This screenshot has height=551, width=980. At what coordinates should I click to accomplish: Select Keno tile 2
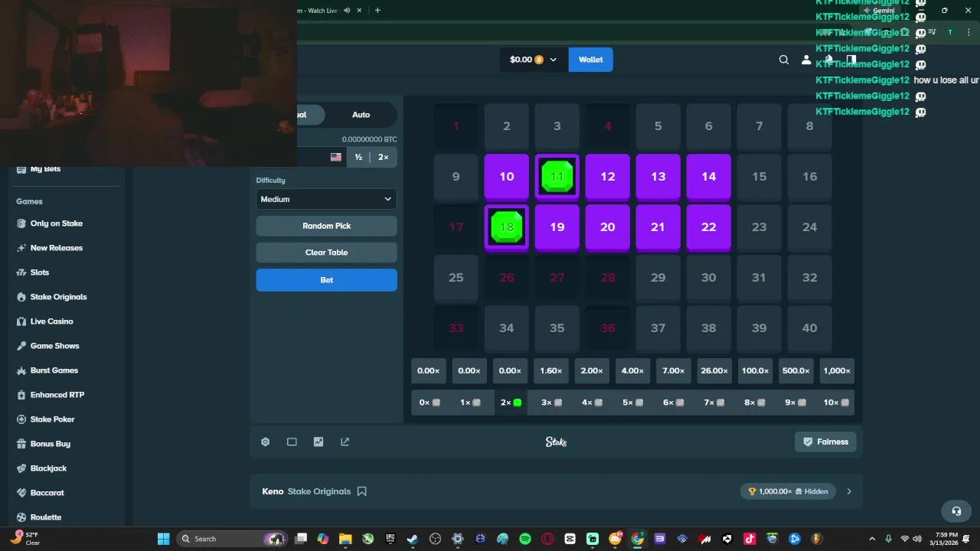[507, 126]
